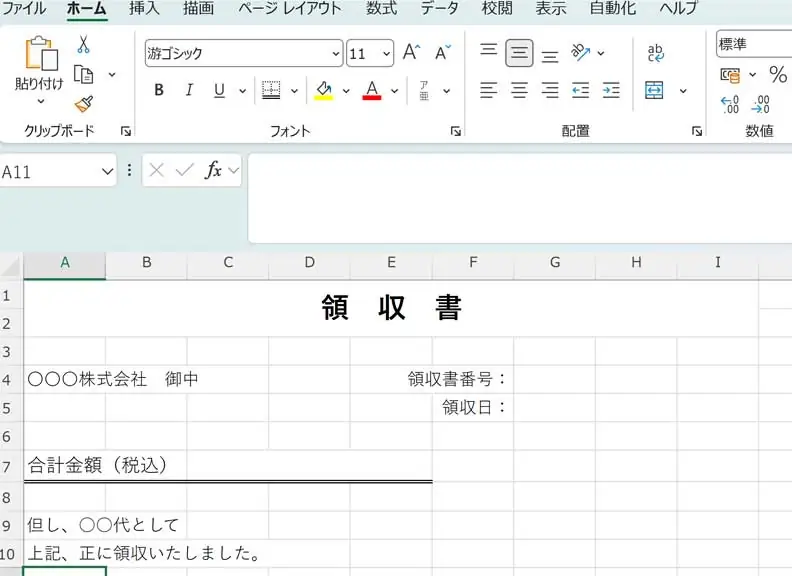
Task: Decrease indent
Action: 580,90
